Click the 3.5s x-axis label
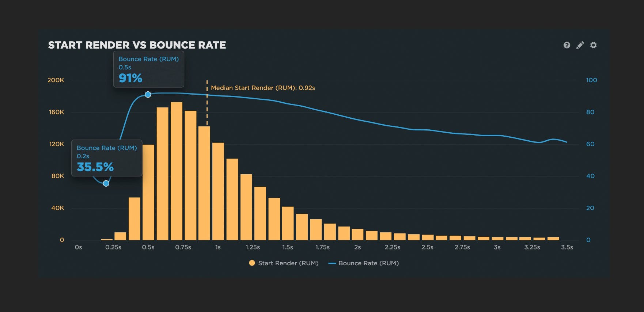The width and height of the screenshot is (644, 312). click(567, 247)
